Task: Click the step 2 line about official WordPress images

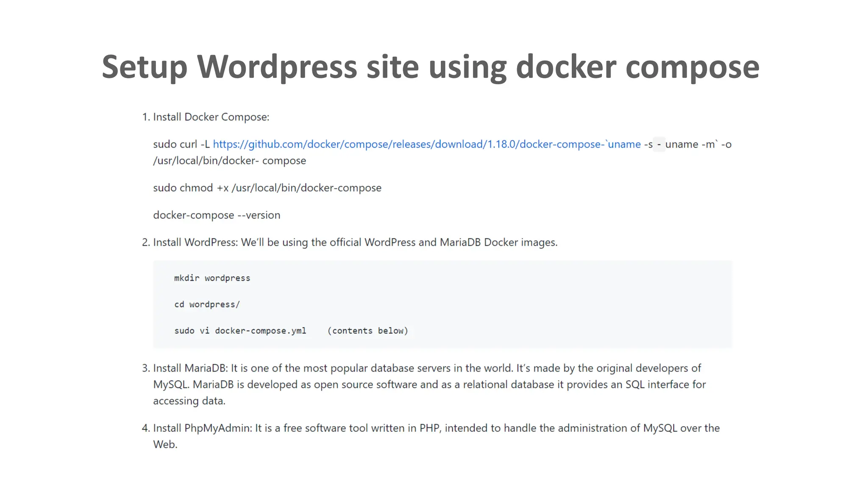Action: pos(355,242)
